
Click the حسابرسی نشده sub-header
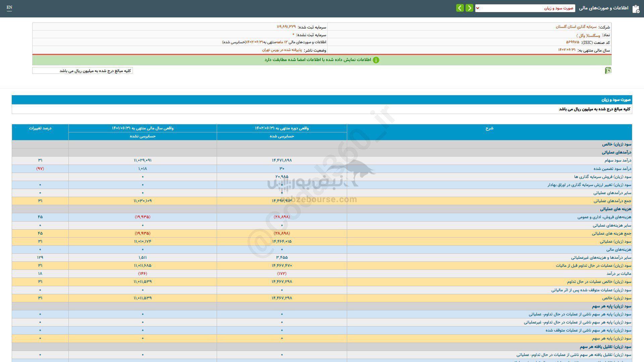(x=143, y=136)
